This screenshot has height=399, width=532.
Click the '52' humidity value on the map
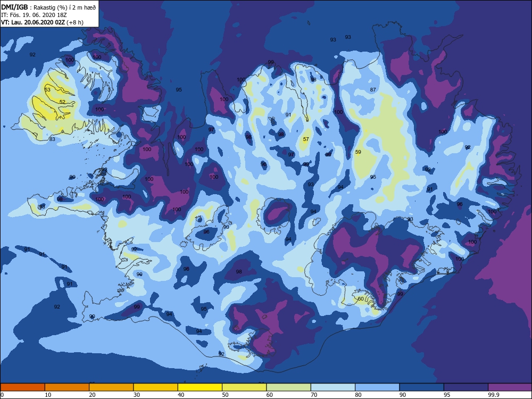[62, 102]
